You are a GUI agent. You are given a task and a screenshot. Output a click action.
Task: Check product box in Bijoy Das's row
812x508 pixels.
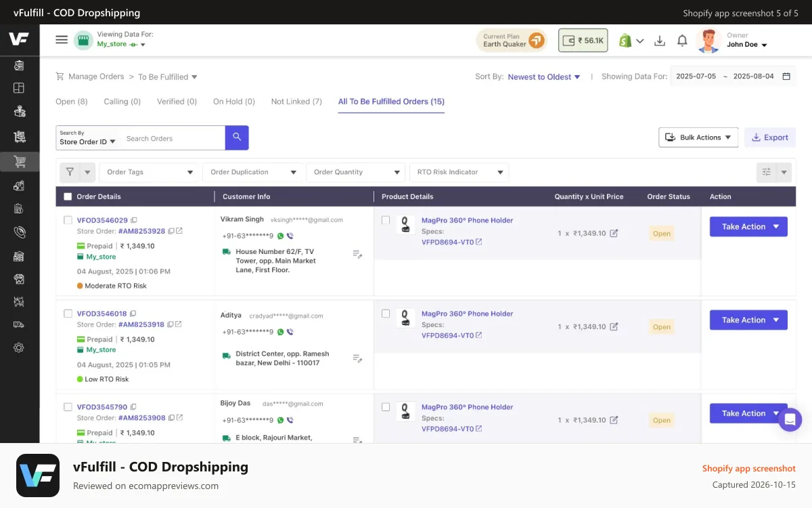click(x=386, y=407)
